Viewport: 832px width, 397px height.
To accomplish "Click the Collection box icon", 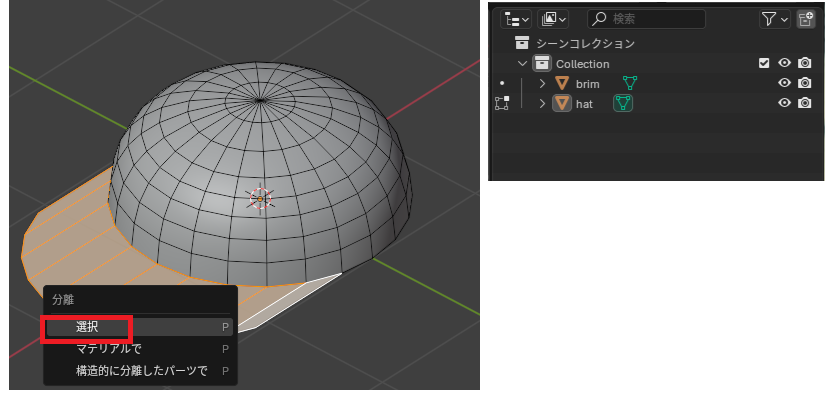I will 542,64.
